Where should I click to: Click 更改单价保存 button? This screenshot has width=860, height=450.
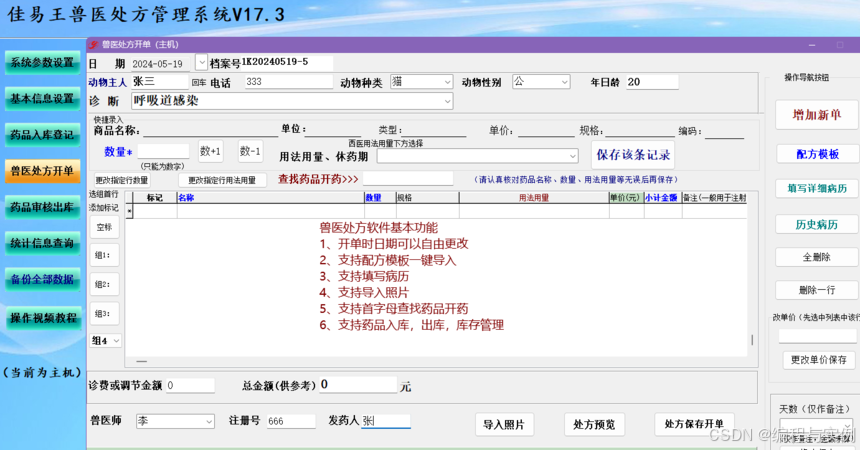pos(819,360)
